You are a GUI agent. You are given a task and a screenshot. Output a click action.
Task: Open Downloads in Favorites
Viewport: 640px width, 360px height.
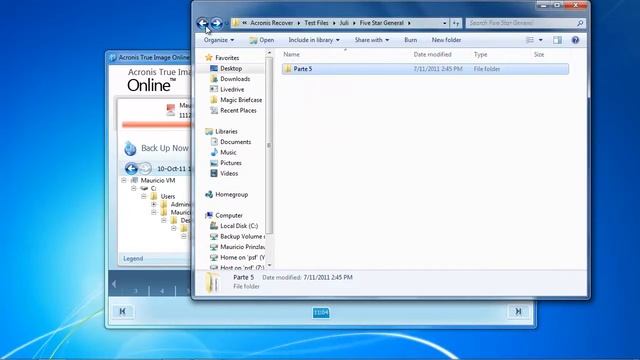[235, 79]
